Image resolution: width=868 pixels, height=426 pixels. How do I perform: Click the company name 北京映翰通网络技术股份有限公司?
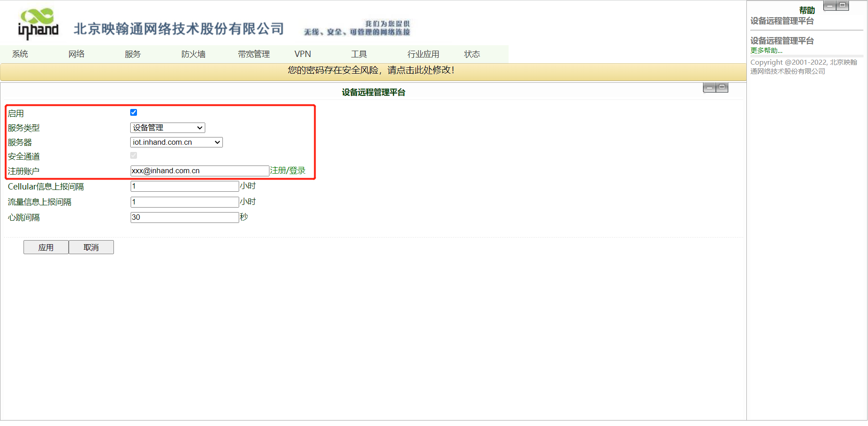coord(179,29)
